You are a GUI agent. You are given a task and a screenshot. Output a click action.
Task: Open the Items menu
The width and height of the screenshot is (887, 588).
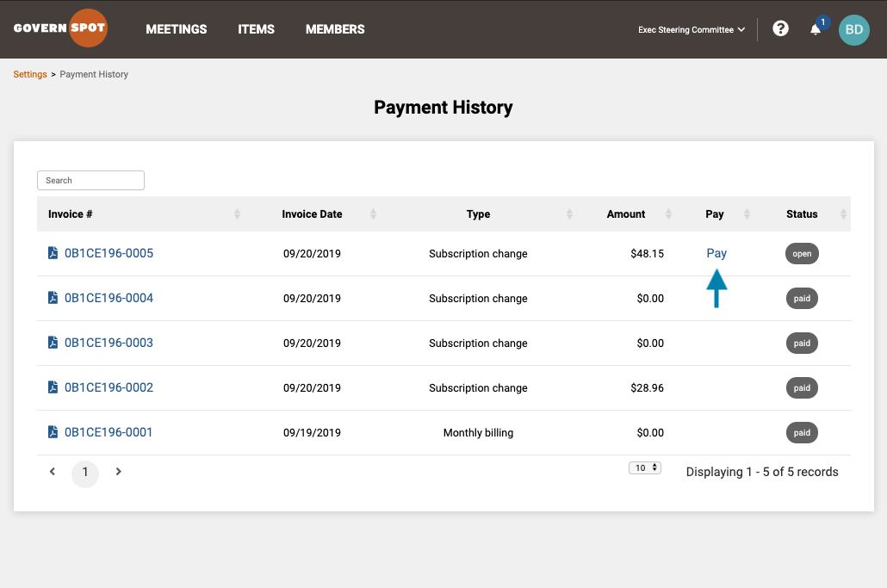256,28
